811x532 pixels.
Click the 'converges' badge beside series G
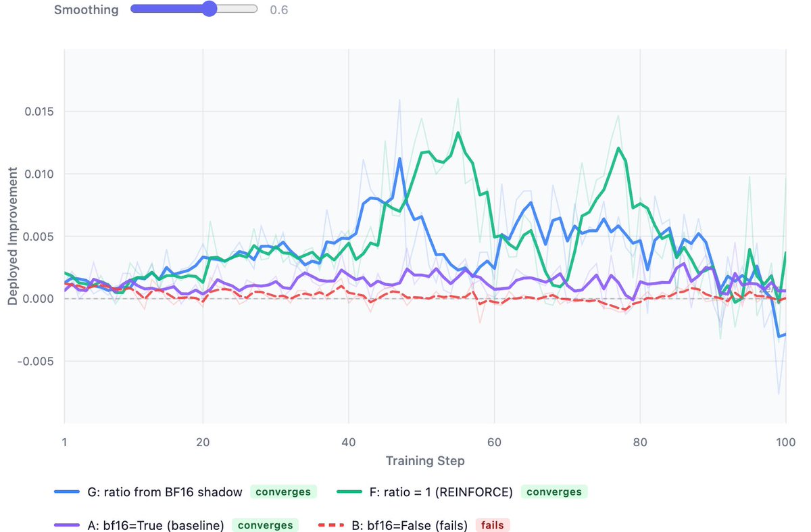pos(284,492)
